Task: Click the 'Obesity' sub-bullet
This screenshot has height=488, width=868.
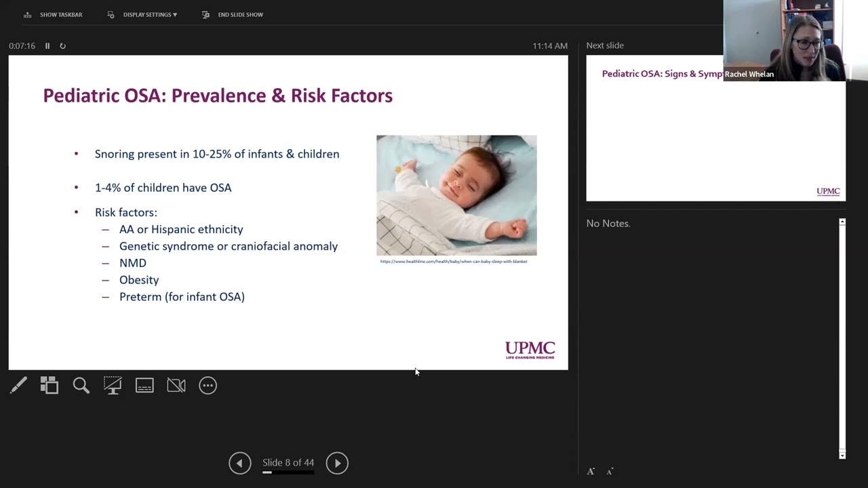Action: click(139, 280)
